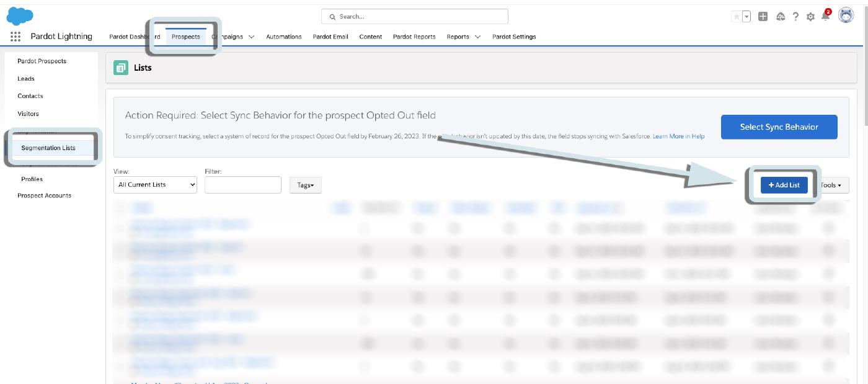The image size is (868, 384).
Task: Expand the Campaigns tab chevron
Action: (x=251, y=37)
